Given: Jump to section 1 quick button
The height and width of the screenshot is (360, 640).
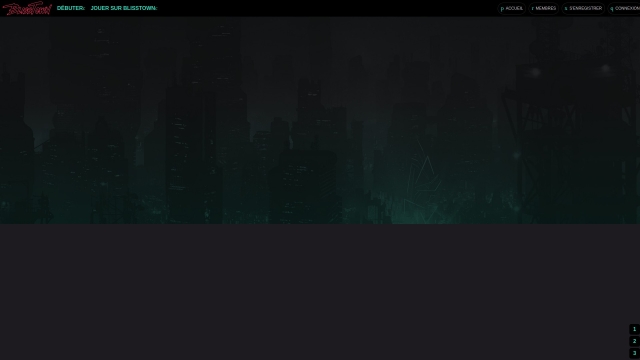Looking at the screenshot, I should (x=634, y=329).
